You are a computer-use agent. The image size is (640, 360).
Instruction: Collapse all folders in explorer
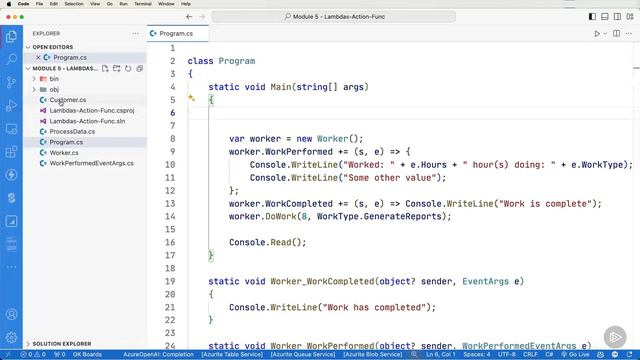(140, 69)
